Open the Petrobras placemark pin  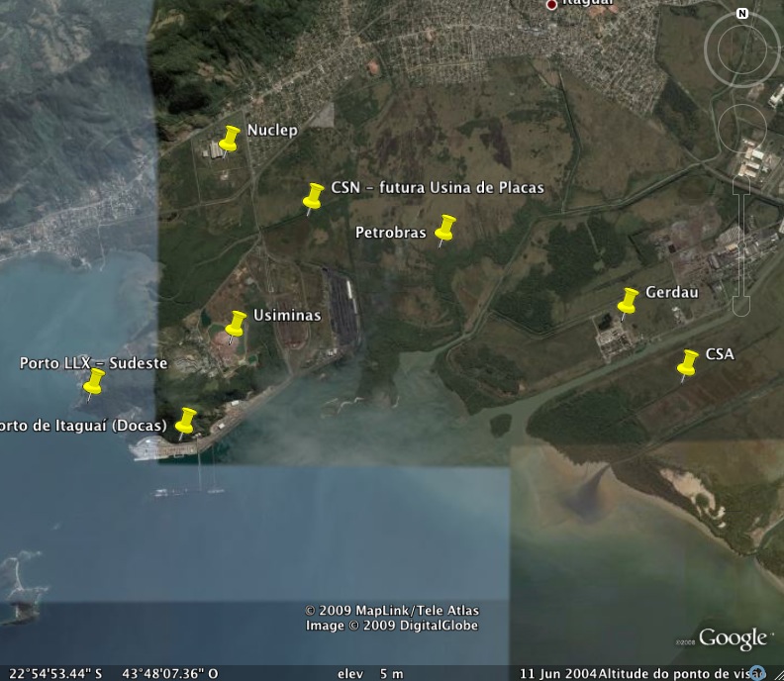point(445,228)
